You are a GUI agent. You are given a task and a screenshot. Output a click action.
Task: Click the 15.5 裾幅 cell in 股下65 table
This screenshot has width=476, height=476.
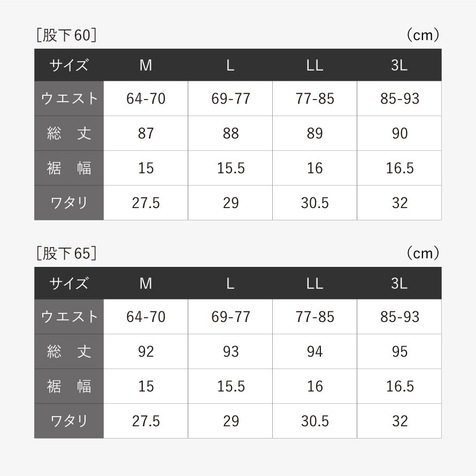point(231,386)
